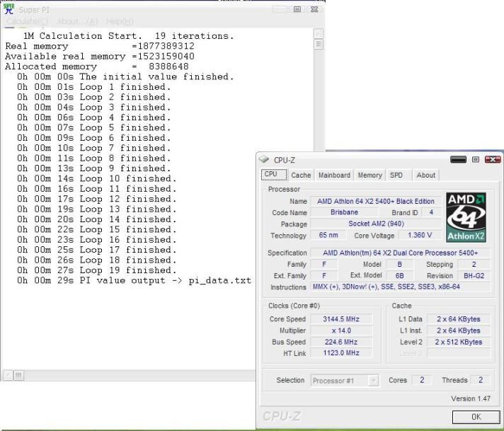This screenshot has width=504, height=431.
Task: Maximize the Super PI window
Action: point(297,9)
